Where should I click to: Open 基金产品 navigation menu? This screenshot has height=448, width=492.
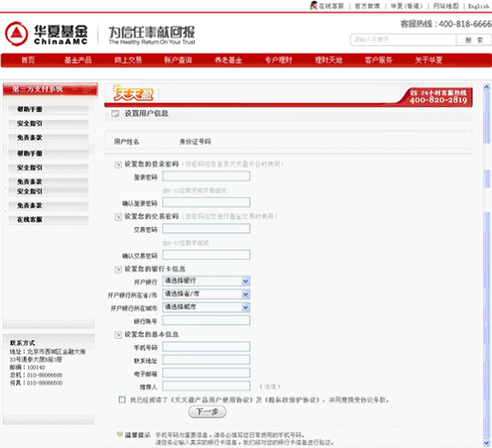78,60
